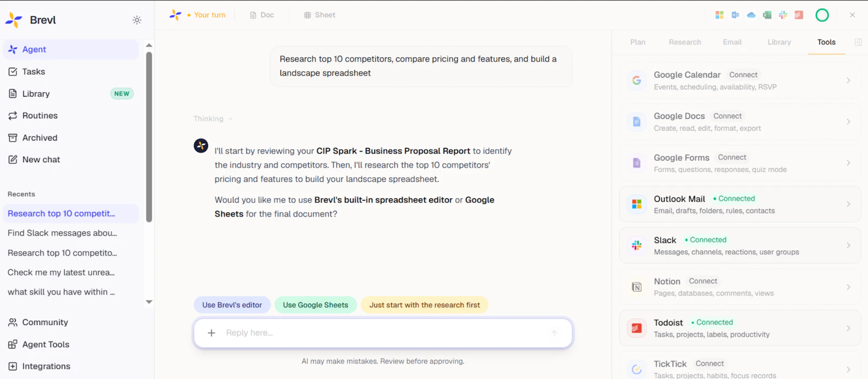The width and height of the screenshot is (868, 379).
Task: Collapse the right panel via sidebar toggle icon
Action: click(x=858, y=42)
